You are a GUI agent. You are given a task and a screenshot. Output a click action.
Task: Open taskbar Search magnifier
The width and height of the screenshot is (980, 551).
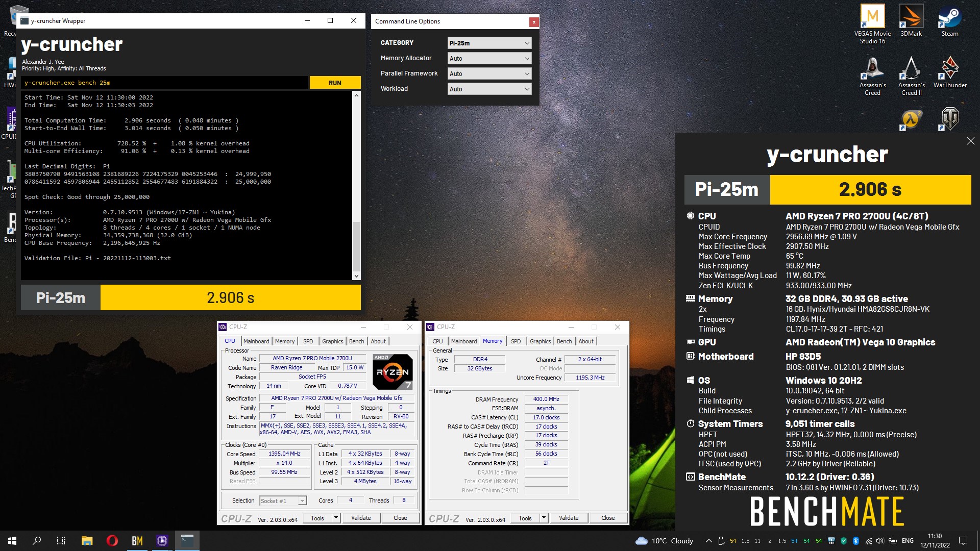tap(37, 541)
